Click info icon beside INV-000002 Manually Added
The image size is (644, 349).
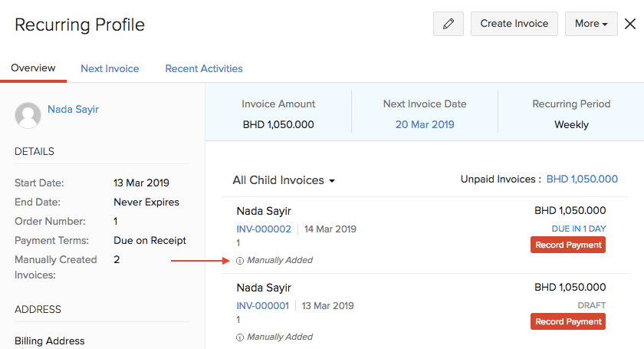click(x=240, y=261)
